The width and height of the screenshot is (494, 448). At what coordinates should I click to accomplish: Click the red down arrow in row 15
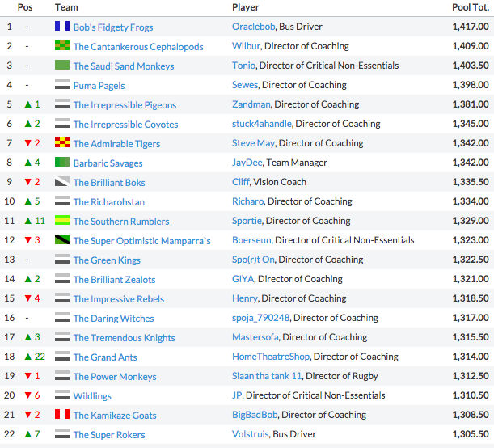click(x=28, y=298)
